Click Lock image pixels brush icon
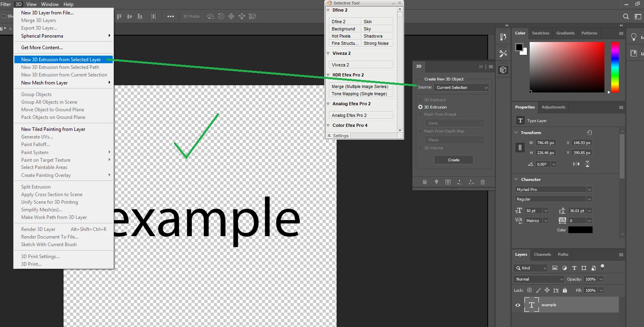 click(538, 290)
